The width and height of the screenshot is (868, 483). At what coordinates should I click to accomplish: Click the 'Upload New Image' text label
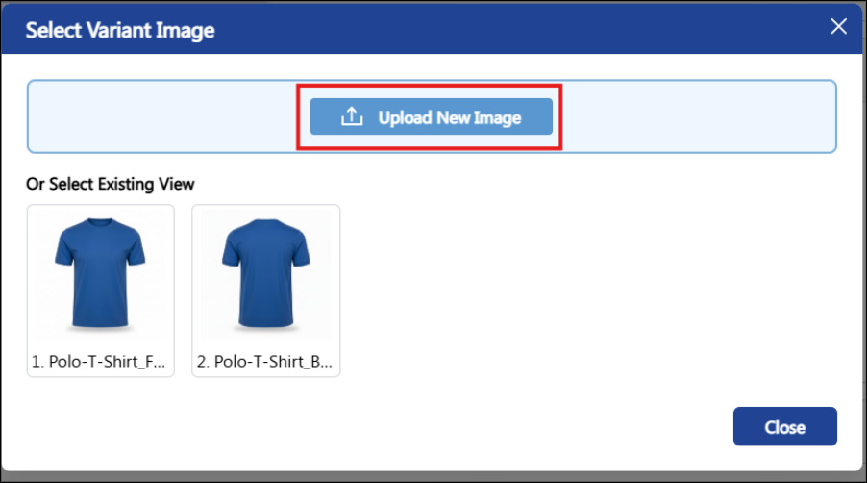pos(450,117)
